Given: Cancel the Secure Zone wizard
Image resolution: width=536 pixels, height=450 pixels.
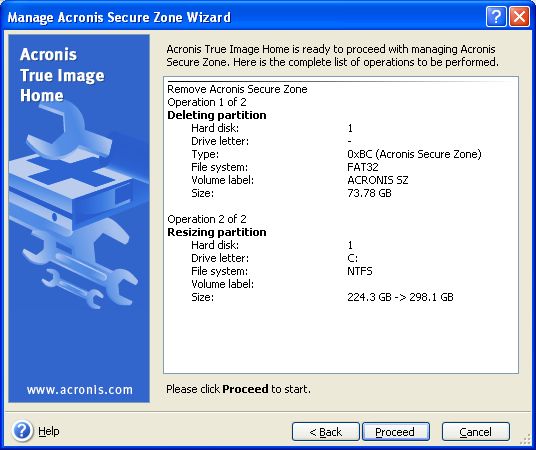Looking at the screenshot, I should point(475,432).
